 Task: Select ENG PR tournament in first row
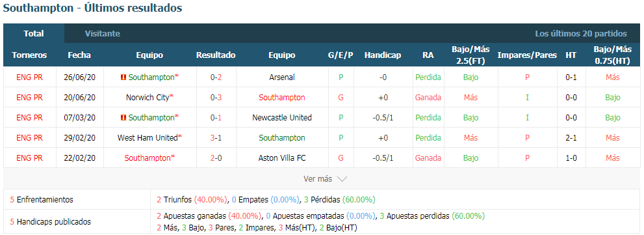30,77
